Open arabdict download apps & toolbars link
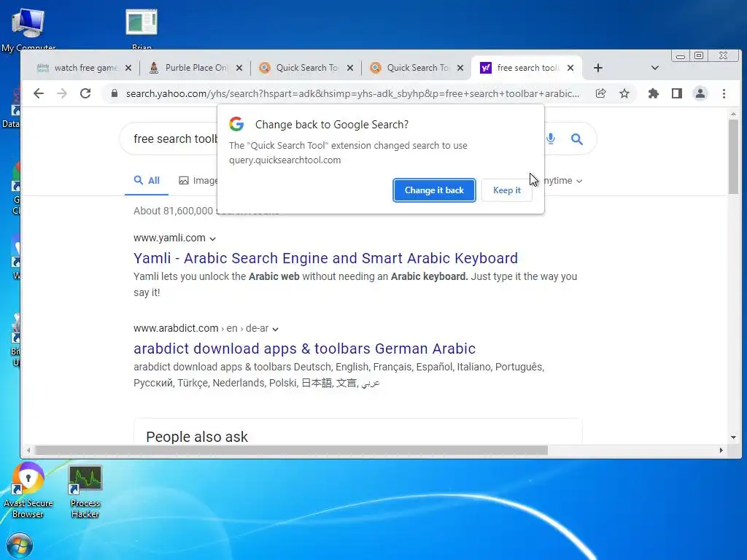This screenshot has width=747, height=560. [x=304, y=349]
